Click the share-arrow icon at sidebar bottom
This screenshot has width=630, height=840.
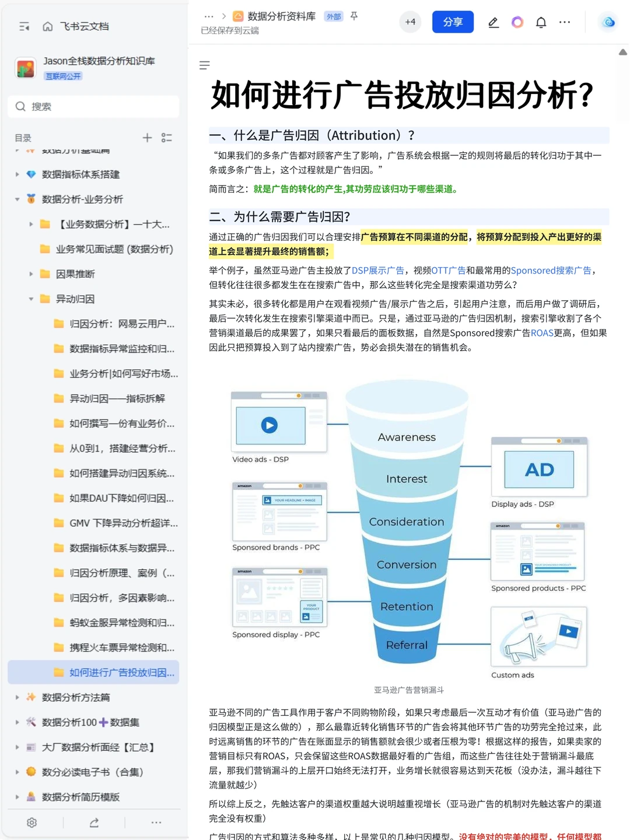click(x=94, y=823)
